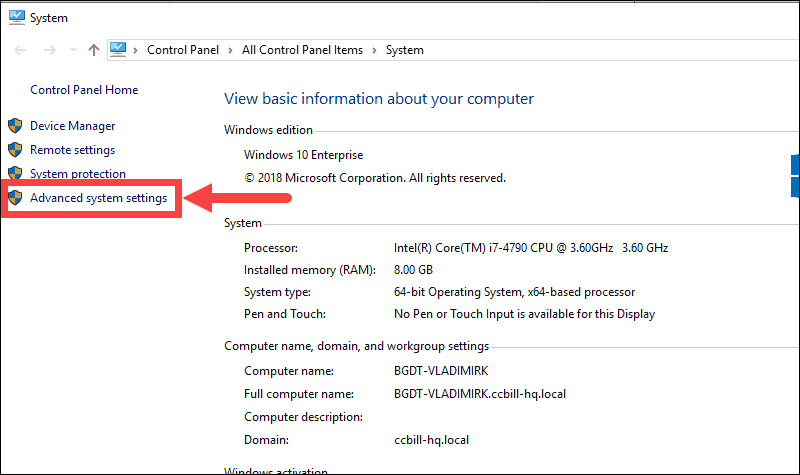Image resolution: width=800 pixels, height=475 pixels.
Task: Click the address bar empty field area
Action: point(611,50)
